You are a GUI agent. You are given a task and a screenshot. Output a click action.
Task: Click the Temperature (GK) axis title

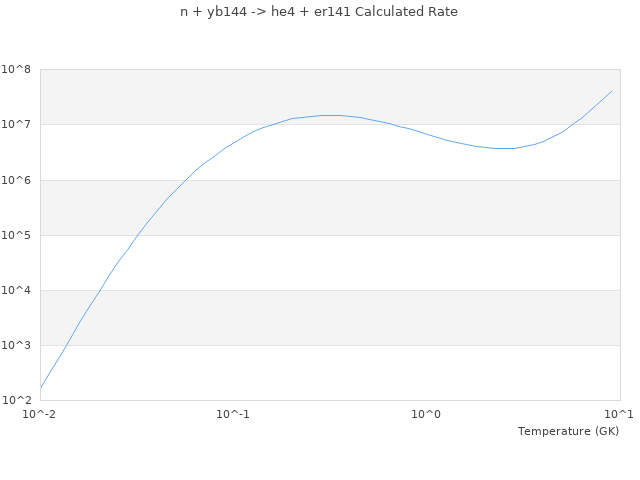click(x=568, y=431)
